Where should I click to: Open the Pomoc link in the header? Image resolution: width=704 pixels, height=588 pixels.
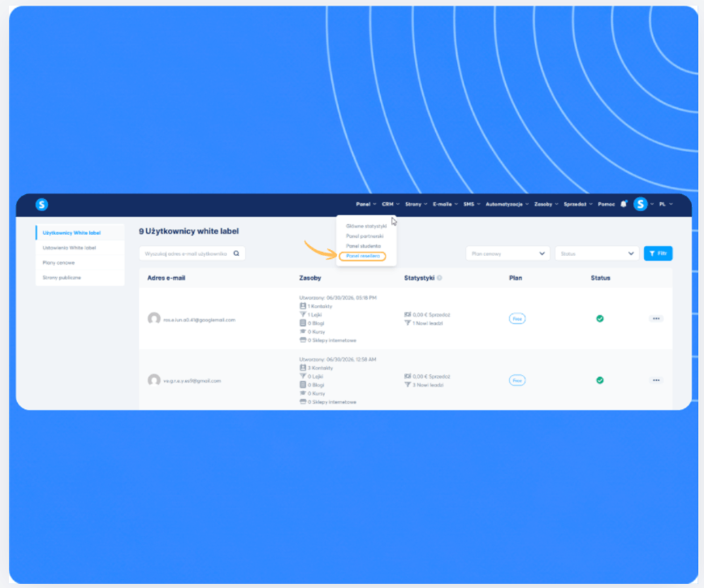coord(606,204)
